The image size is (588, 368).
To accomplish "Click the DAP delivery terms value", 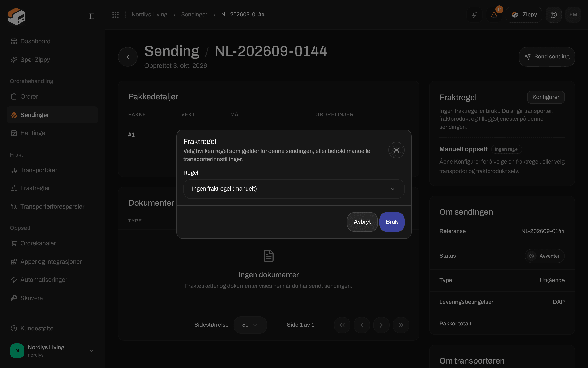I will pyautogui.click(x=559, y=302).
